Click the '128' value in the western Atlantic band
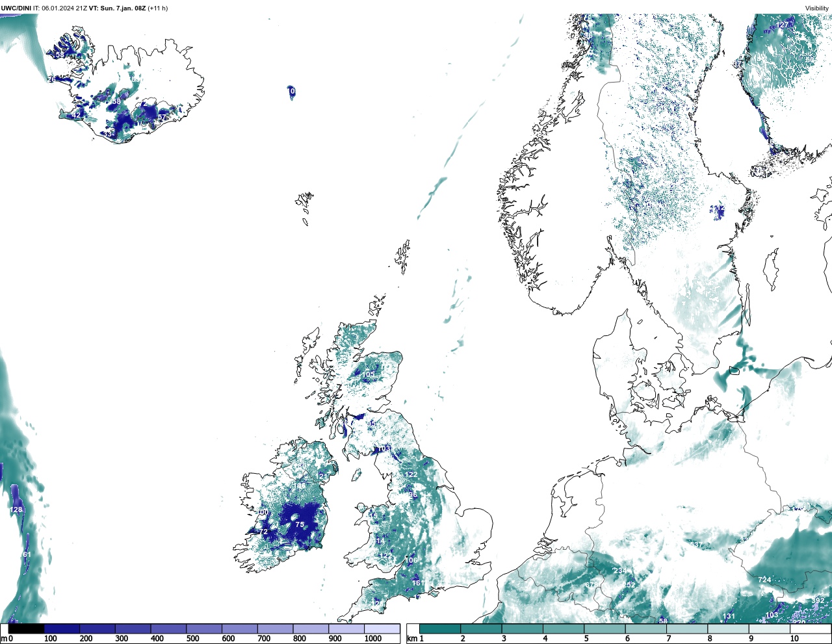832x644 pixels. [x=16, y=509]
